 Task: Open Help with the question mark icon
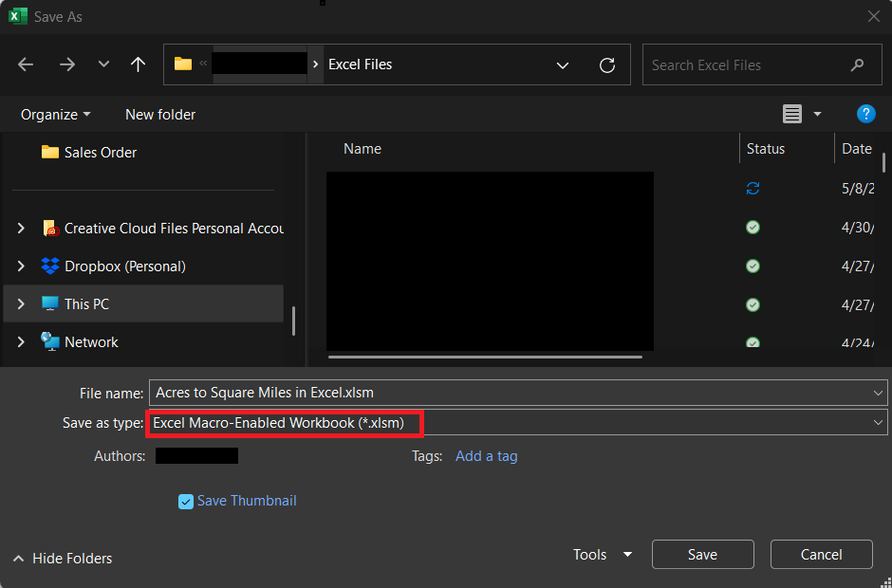865,114
